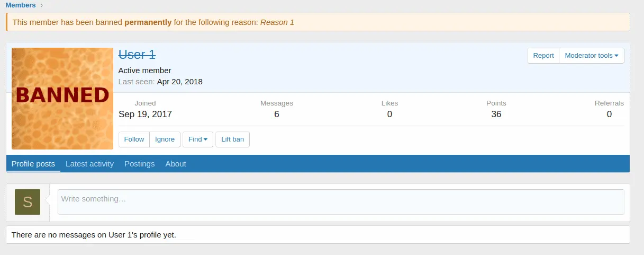Click the BANNED user avatar image
This screenshot has width=644, height=255.
click(62, 99)
